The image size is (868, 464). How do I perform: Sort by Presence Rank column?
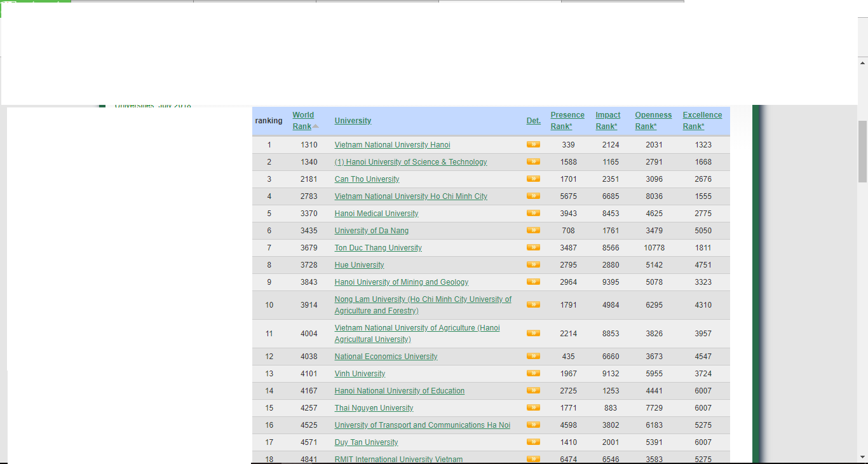point(567,121)
